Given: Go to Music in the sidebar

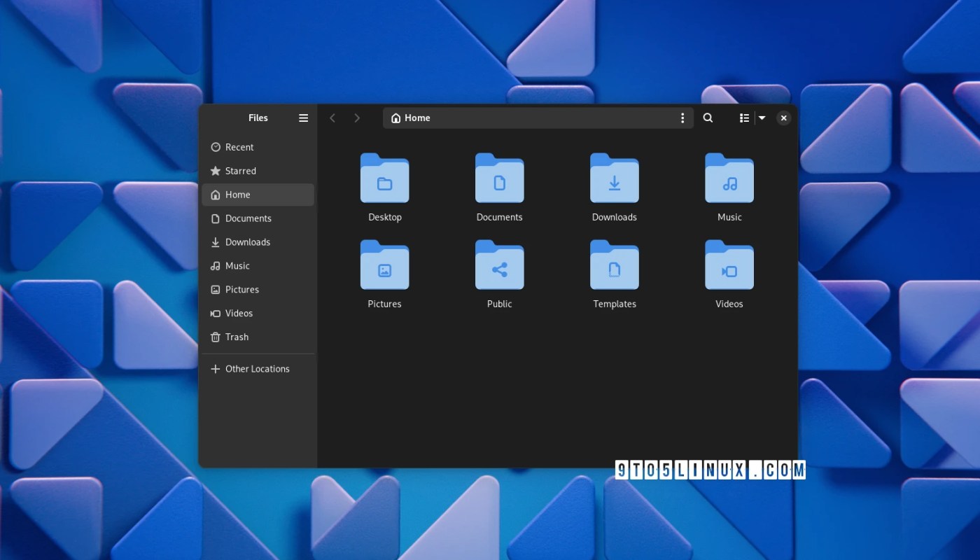Looking at the screenshot, I should click(x=258, y=266).
